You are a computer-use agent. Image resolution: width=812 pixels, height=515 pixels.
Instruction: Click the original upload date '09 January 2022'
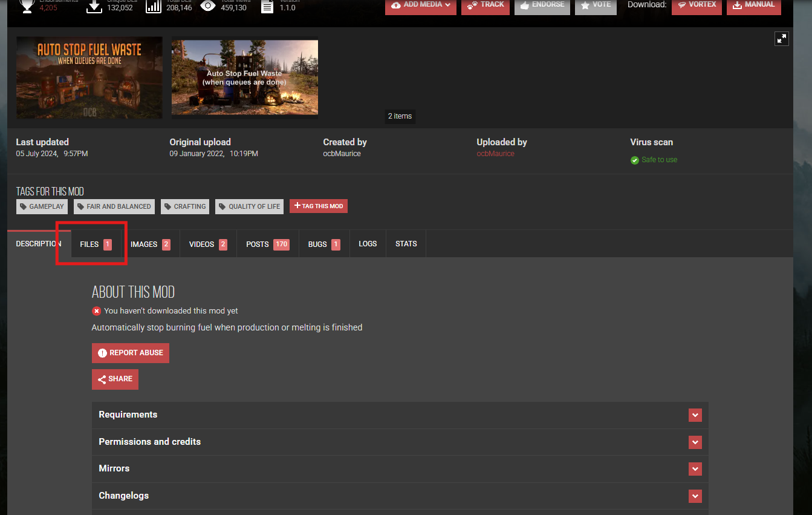click(197, 154)
